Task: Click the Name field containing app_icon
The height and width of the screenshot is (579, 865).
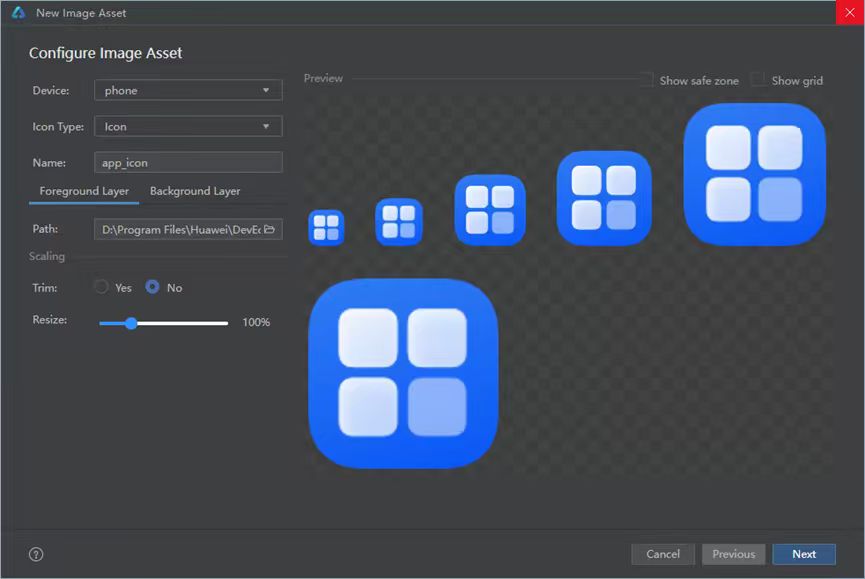Action: tap(188, 162)
